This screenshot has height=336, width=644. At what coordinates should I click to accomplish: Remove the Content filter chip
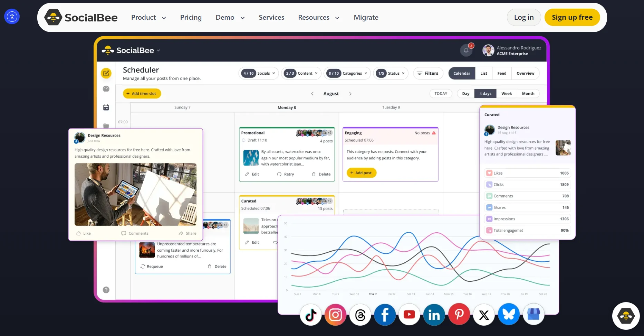[x=316, y=73]
